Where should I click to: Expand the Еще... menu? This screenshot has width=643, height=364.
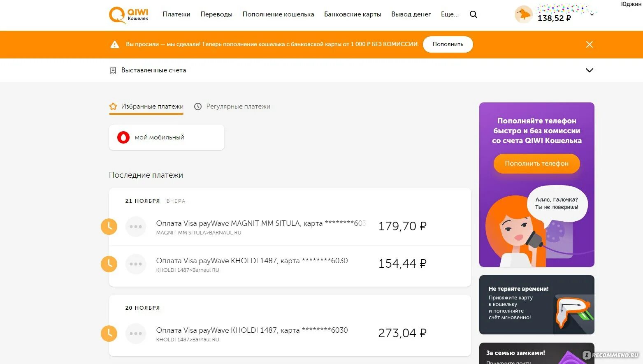coord(450,14)
